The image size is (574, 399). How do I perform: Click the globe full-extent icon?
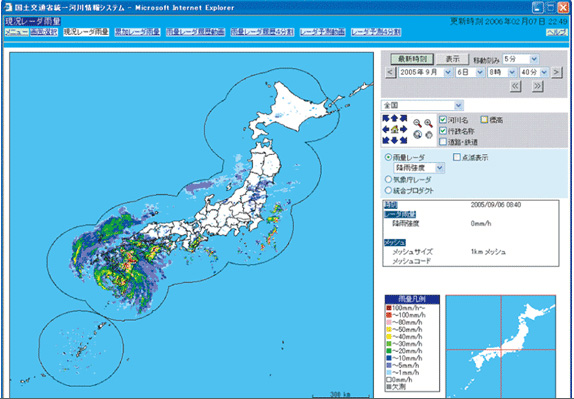click(x=417, y=135)
